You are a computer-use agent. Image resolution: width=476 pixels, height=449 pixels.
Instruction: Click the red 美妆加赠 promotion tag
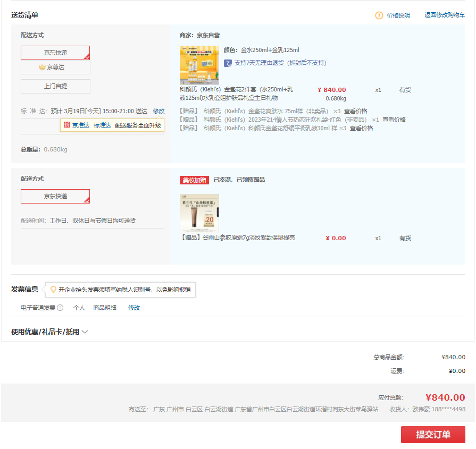pyautogui.click(x=194, y=180)
